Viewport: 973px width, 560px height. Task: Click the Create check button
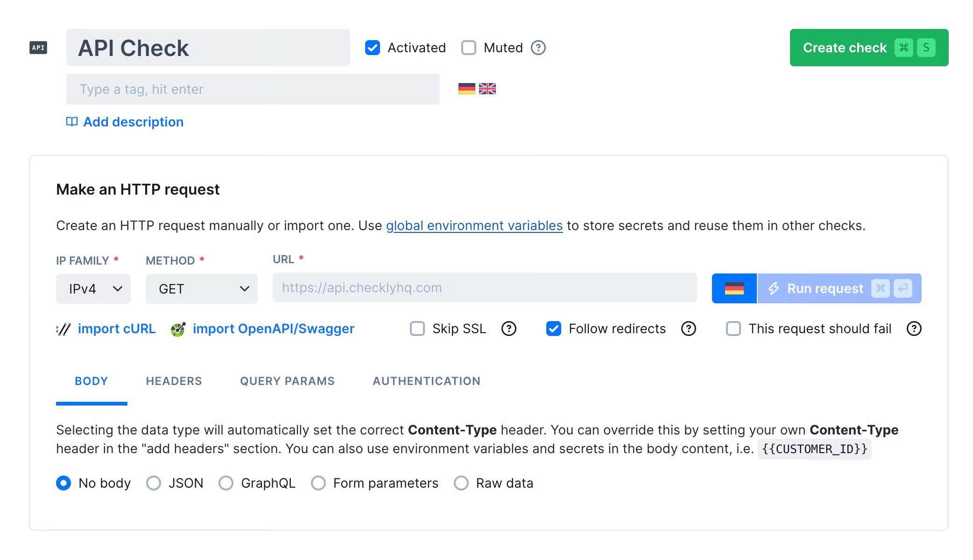pyautogui.click(x=869, y=48)
